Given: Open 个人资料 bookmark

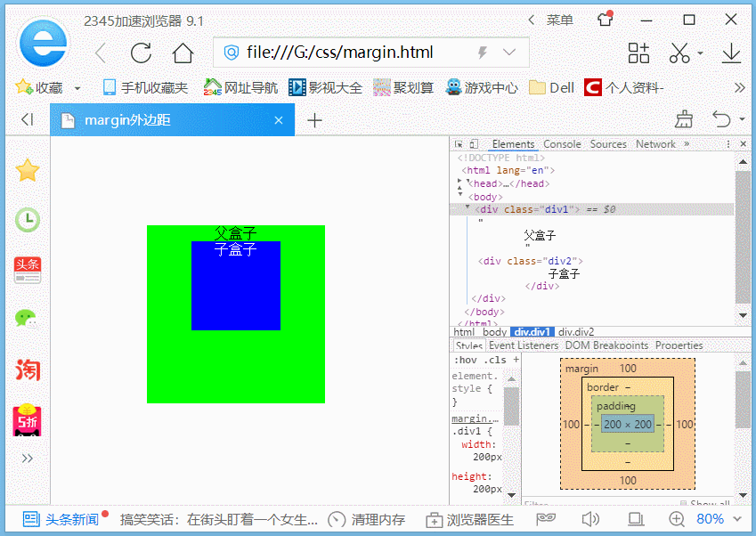Looking at the screenshot, I should click(x=624, y=88).
